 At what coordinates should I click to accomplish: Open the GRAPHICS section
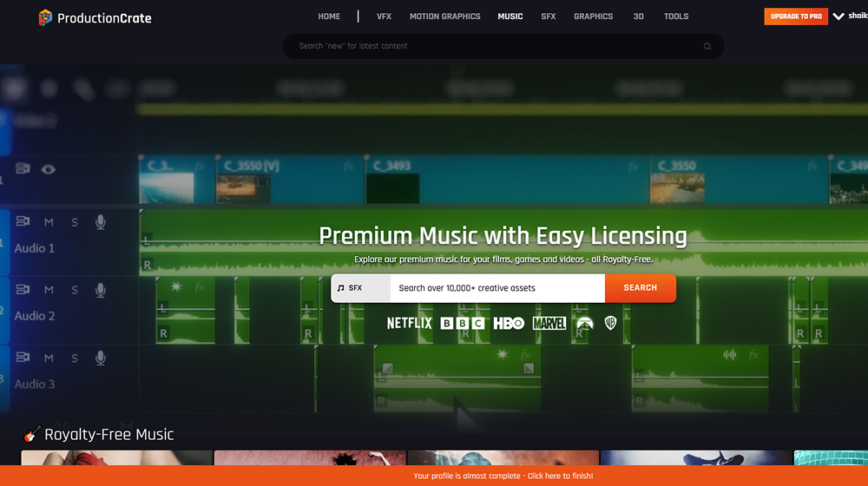click(x=593, y=16)
